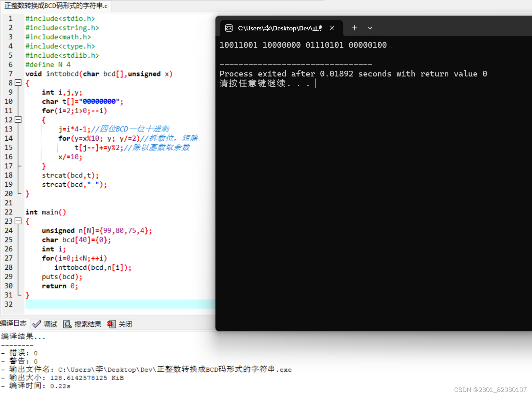
Task: Collapse the main function using the line 23 fold marker
Action: [18, 221]
